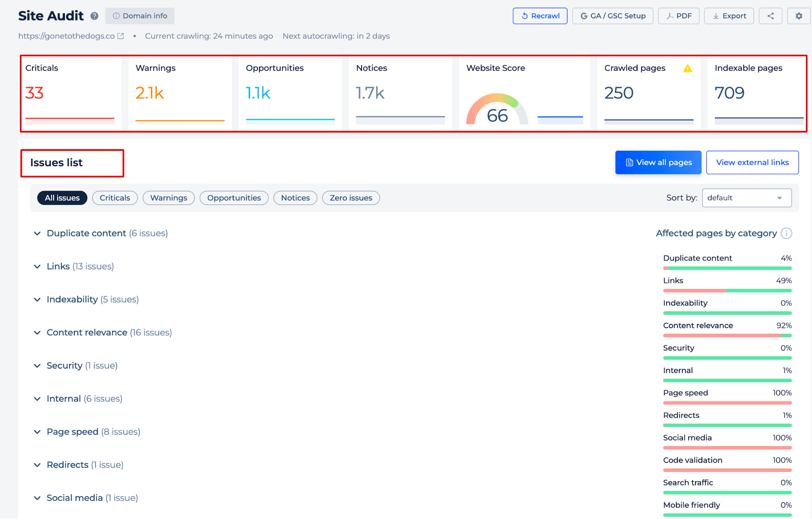
Task: Click Domain info button
Action: 140,16
